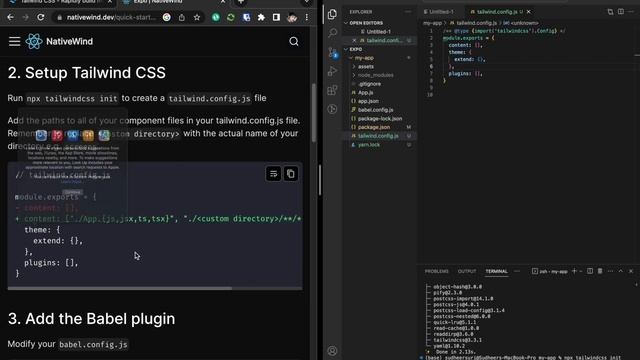This screenshot has height=360, width=640.
Task: Close tailwind.config.js in Open Editors list
Action: [354, 40]
